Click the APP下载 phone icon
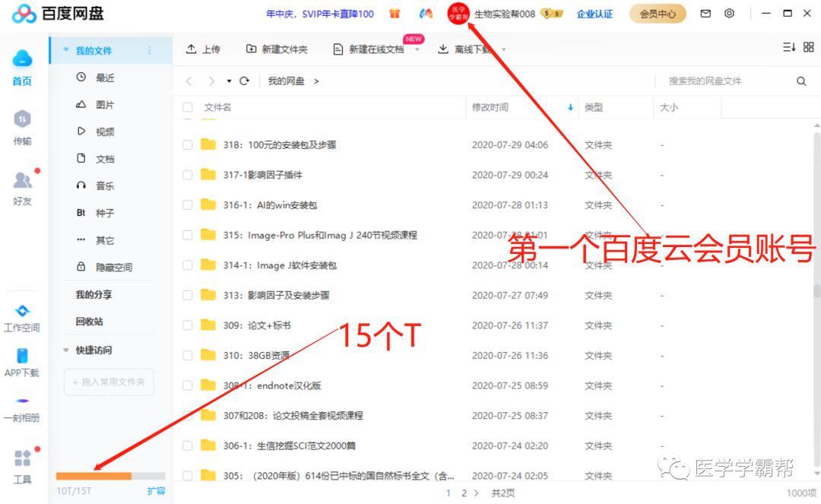Image resolution: width=821 pixels, height=504 pixels. click(x=22, y=355)
